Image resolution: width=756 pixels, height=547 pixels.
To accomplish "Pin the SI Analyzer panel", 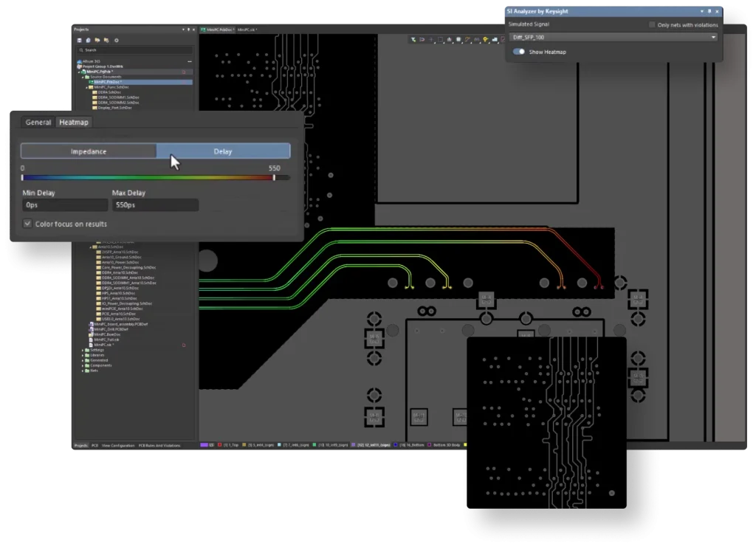I will [x=709, y=12].
